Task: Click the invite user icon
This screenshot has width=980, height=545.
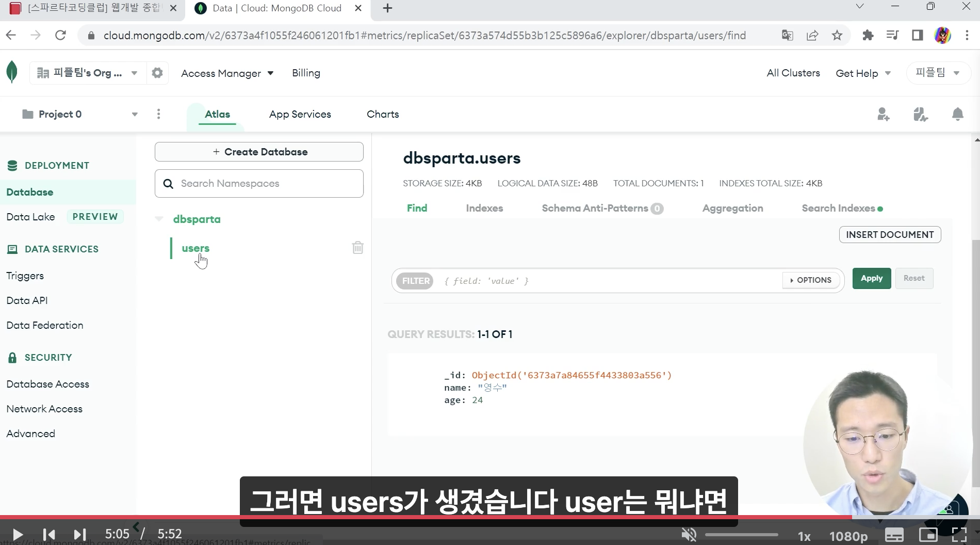Action: [x=883, y=114]
